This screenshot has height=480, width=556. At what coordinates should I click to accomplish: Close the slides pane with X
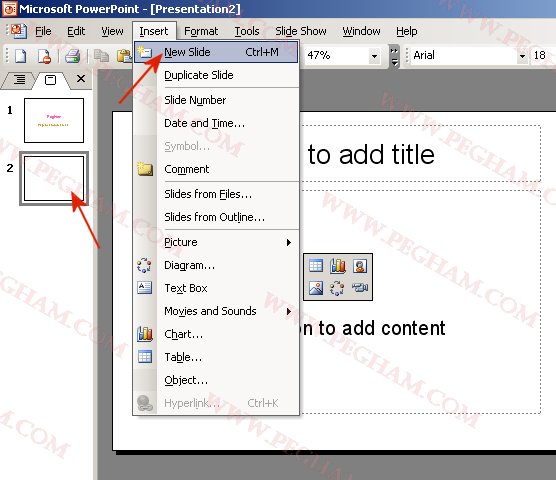81,78
